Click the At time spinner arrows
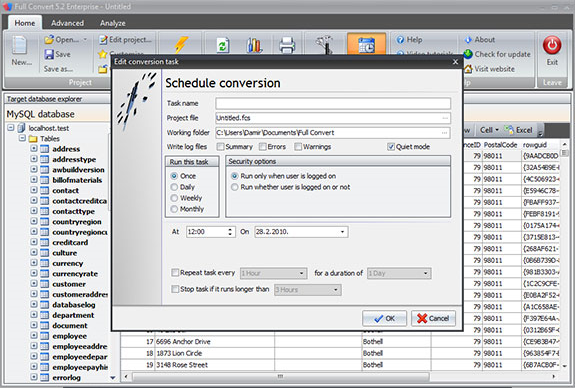Screen dimensions: 575x388 pyautogui.click(x=230, y=232)
